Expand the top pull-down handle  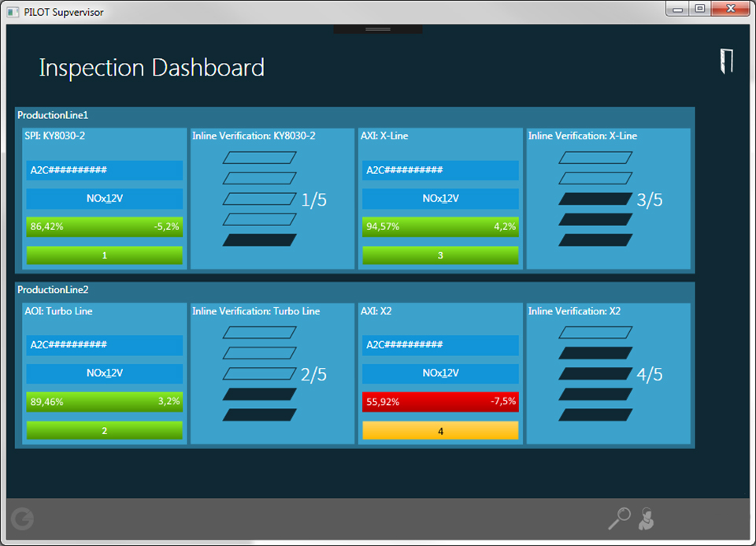point(378,29)
